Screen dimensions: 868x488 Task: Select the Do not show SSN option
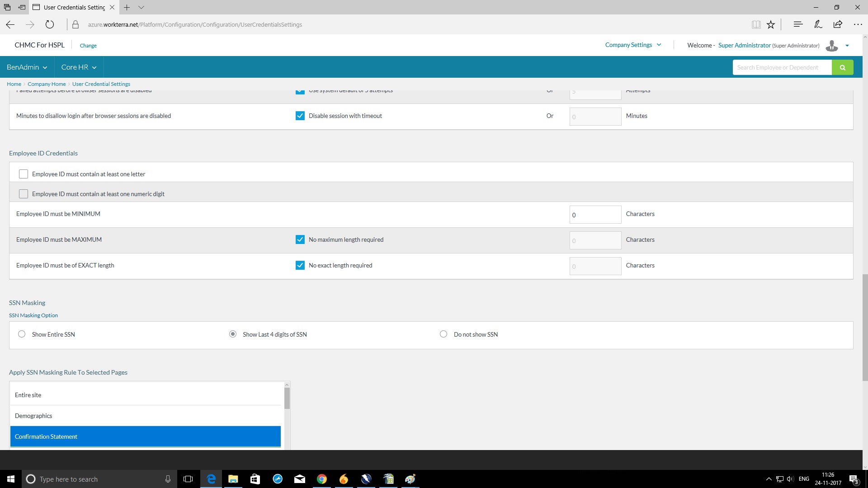443,334
